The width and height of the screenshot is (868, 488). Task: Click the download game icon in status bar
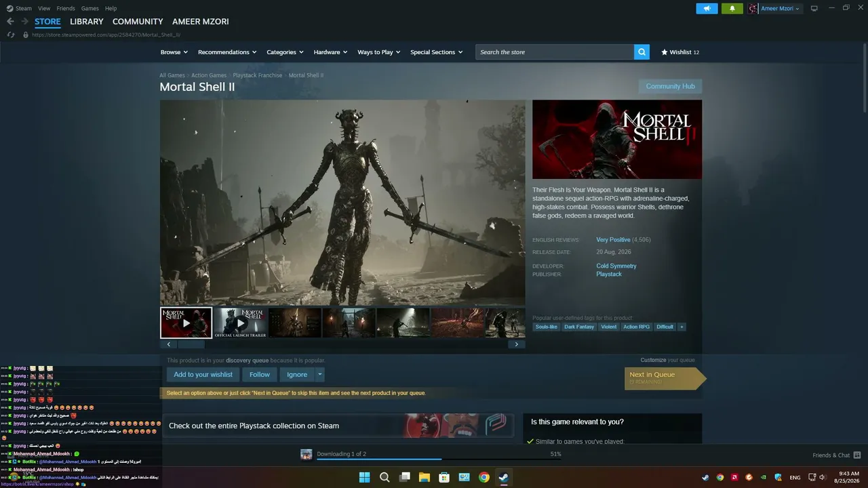307,454
